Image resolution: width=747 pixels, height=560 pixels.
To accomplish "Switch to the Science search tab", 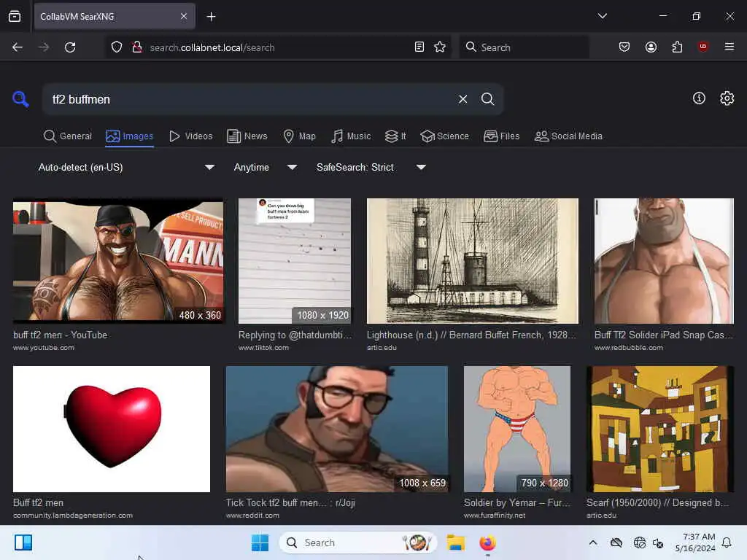I will (x=444, y=136).
